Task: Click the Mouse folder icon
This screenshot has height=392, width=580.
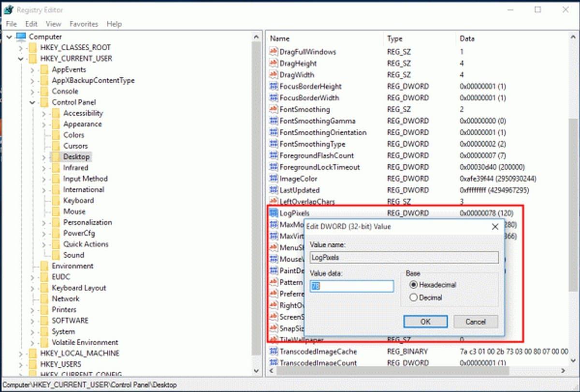Action: pos(56,211)
